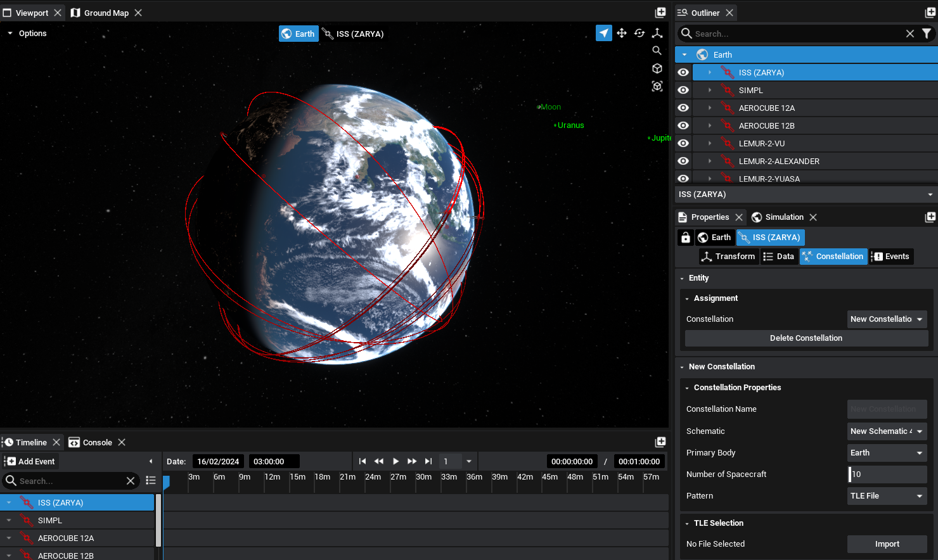Open the Constellation assignment dropdown
938x560 pixels.
click(887, 319)
